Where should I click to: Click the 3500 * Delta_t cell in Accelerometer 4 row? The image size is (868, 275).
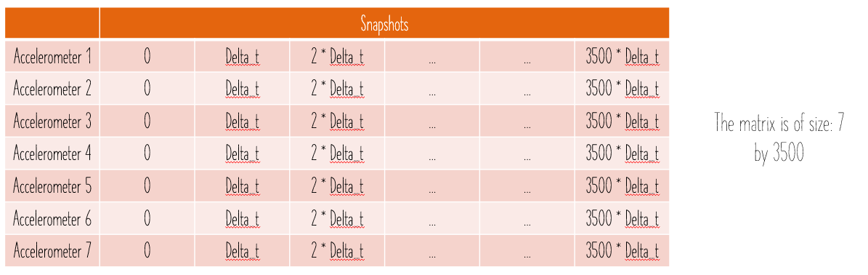pos(622,154)
